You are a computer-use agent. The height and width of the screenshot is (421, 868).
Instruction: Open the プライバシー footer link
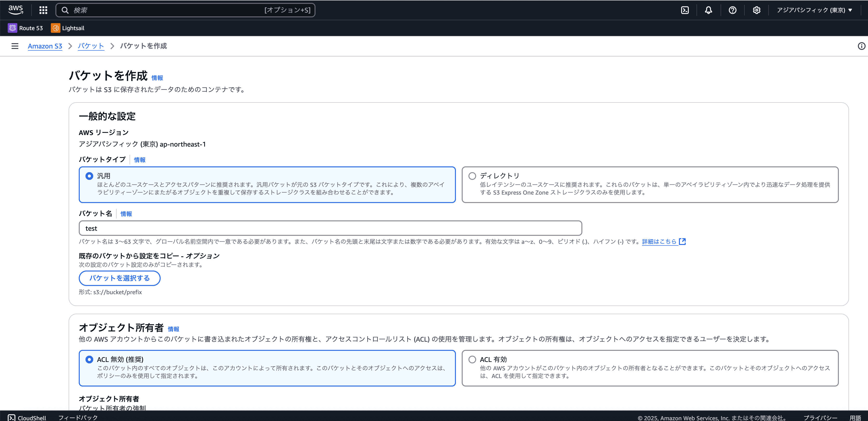(820, 418)
